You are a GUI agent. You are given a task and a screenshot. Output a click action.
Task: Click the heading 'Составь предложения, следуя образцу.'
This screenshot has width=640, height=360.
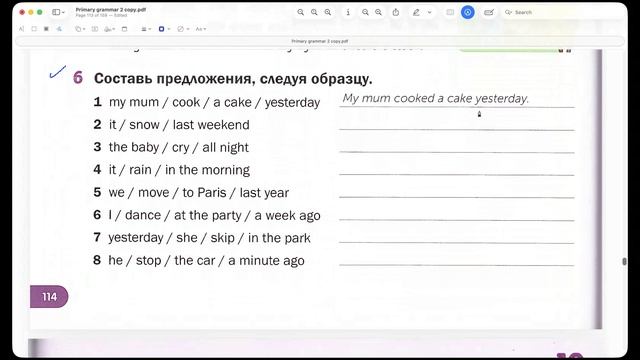233,78
